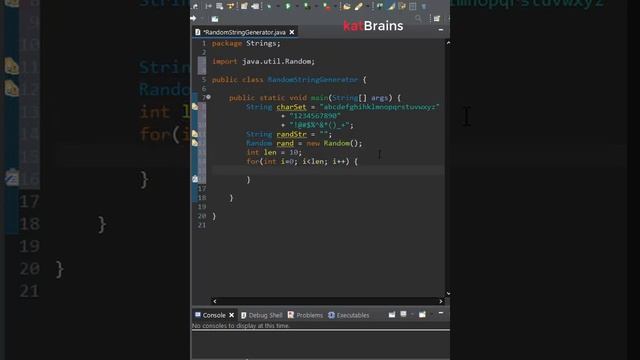This screenshot has height=360, width=640.
Task: Click the white forward arrow navigation icon
Action: (193, 18)
